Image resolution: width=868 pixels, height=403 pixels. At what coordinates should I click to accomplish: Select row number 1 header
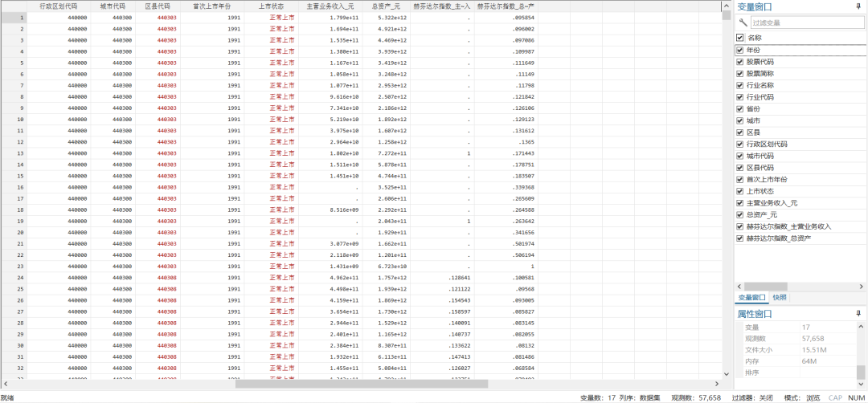pos(14,18)
